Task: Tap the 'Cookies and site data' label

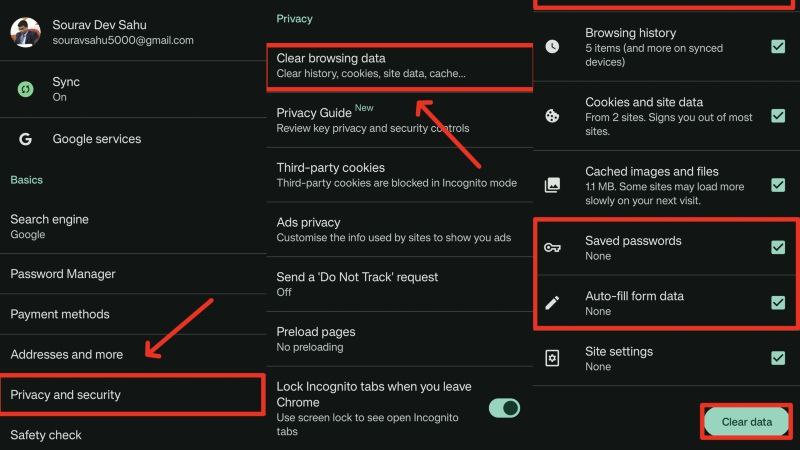Action: 644,102
